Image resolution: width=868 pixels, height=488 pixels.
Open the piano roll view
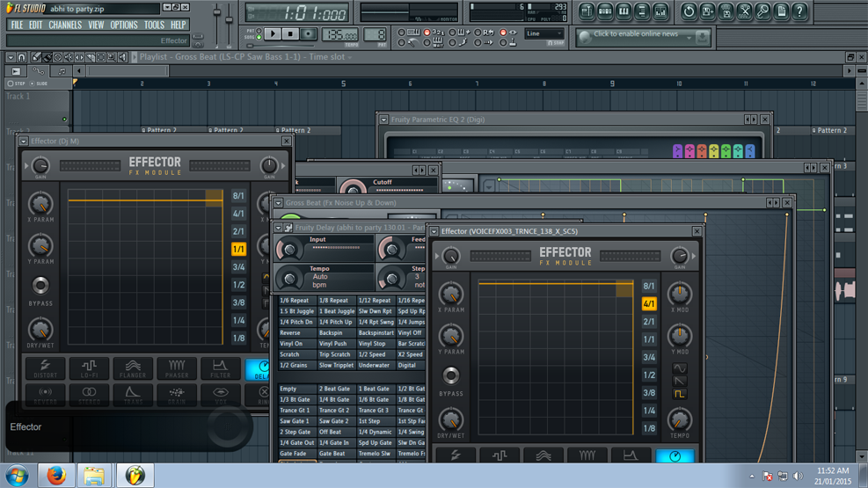624,11
